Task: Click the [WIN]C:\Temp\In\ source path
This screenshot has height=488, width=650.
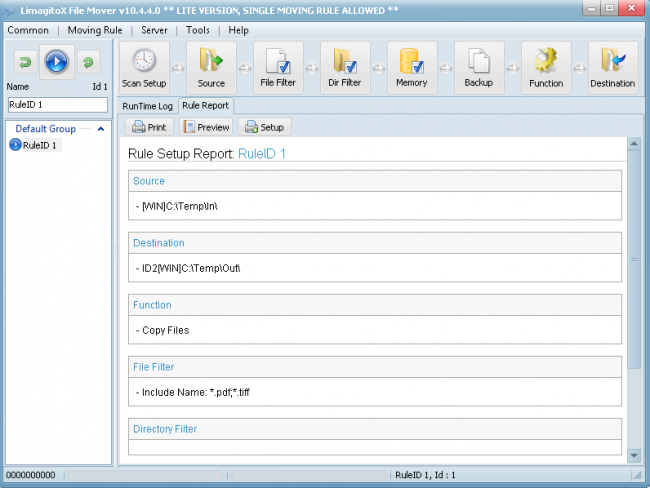Action: tap(180, 206)
